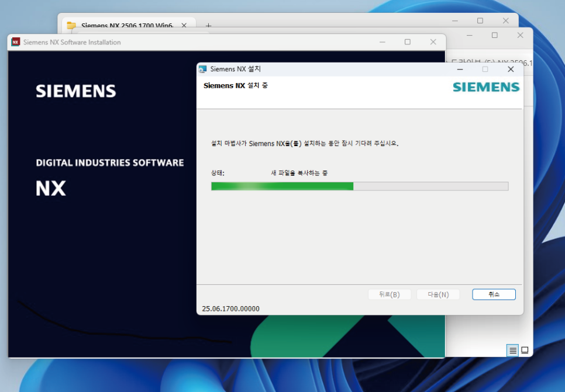Viewport: 565px width, 392px height.
Task: Minimize the Siemens NX 설치 dialog
Action: point(460,69)
